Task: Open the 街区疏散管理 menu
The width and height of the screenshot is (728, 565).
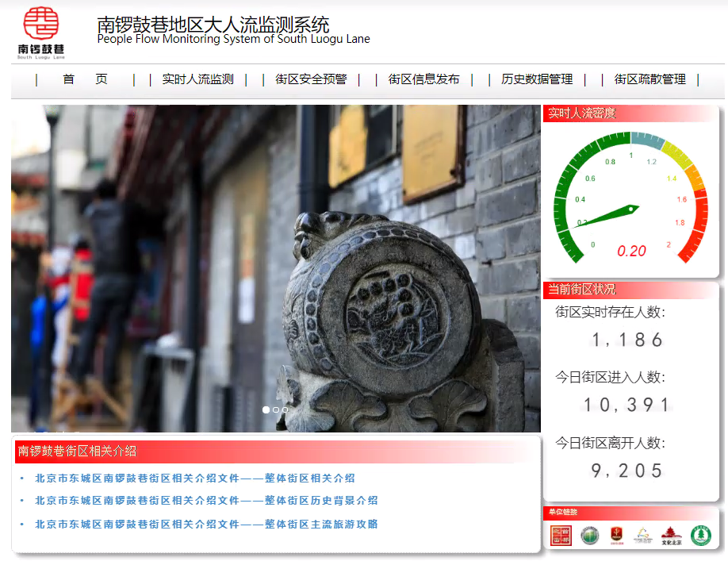Action: (x=650, y=79)
